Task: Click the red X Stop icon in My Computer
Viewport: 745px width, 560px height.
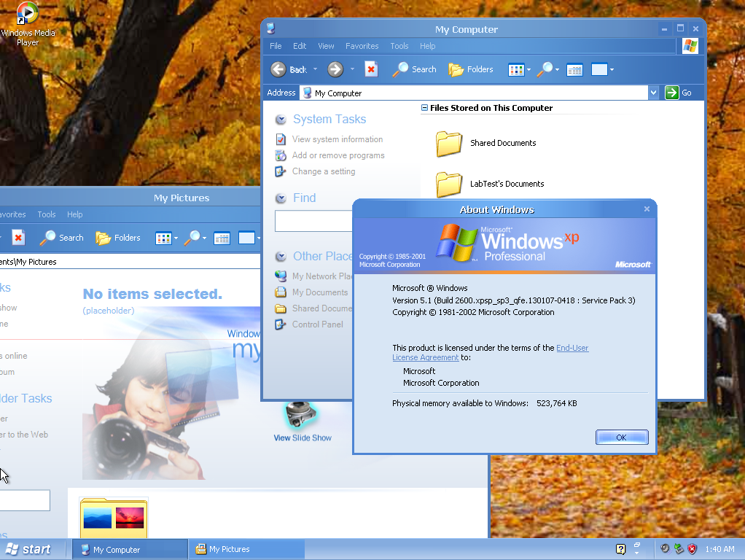Action: (x=371, y=69)
